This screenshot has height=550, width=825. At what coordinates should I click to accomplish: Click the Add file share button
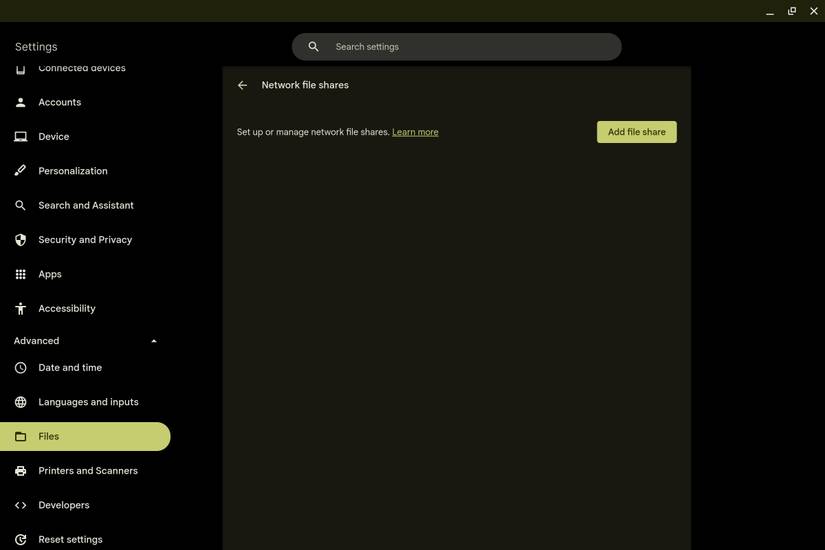tap(637, 132)
